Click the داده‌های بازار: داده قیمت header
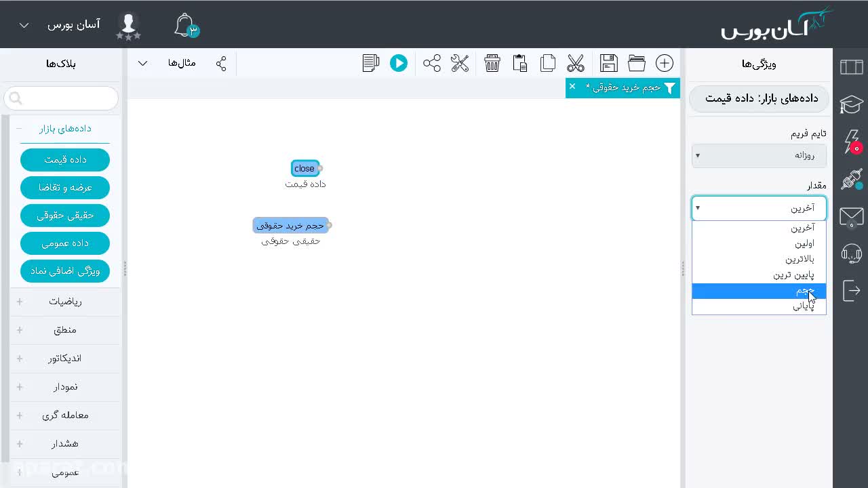This screenshot has width=868, height=488. pos(759,98)
